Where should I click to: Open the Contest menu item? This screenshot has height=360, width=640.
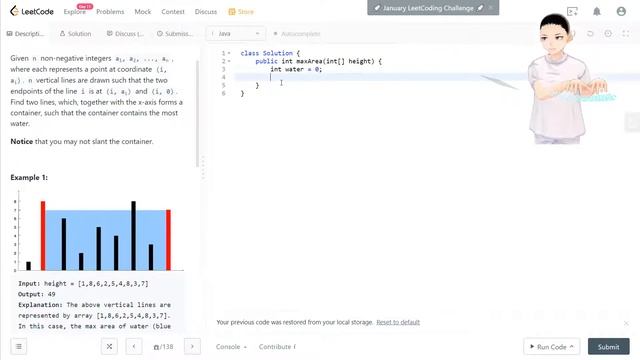coord(173,12)
